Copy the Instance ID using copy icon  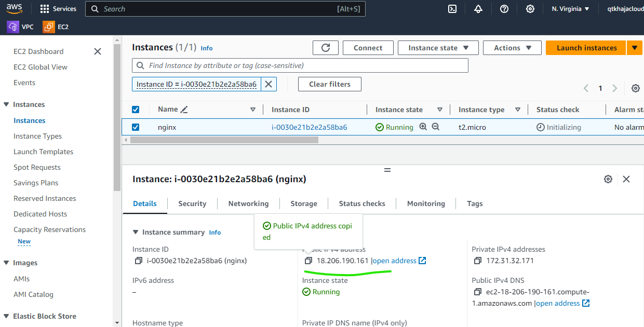click(x=139, y=261)
